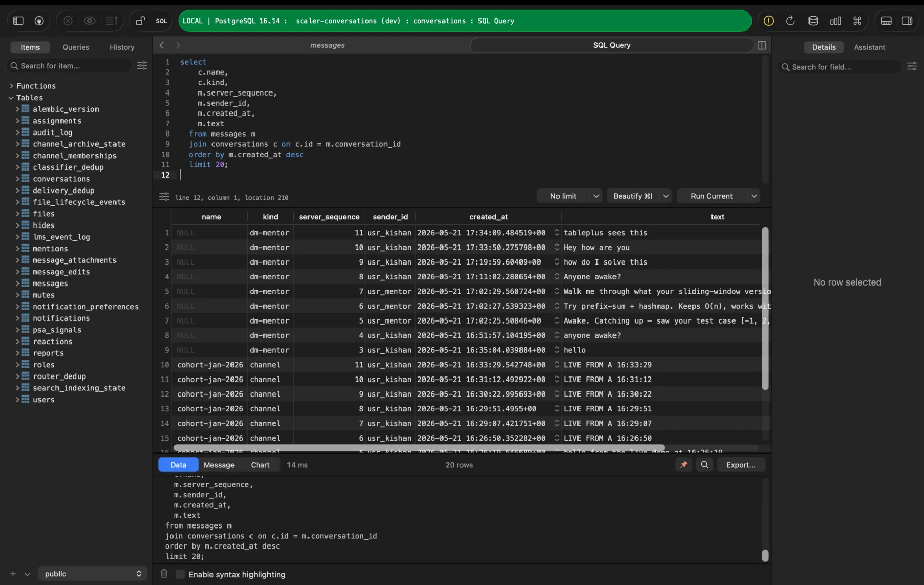Click the No limit button

click(x=563, y=196)
